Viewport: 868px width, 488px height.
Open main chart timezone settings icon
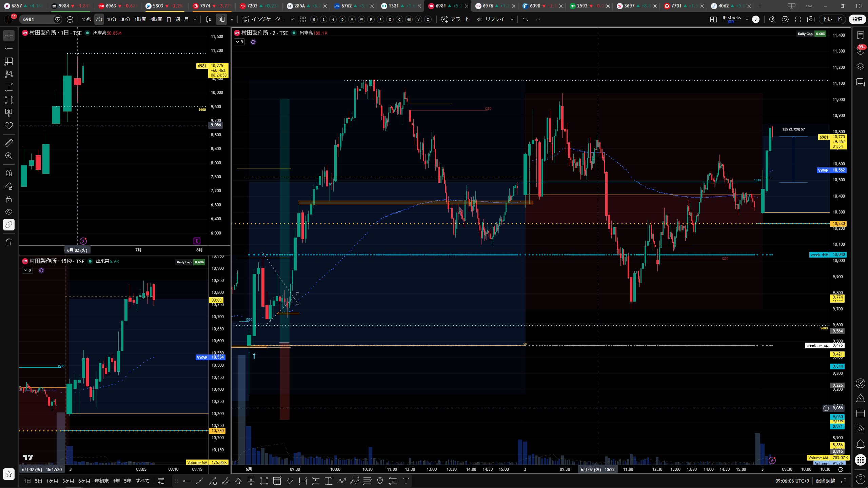coord(841,469)
